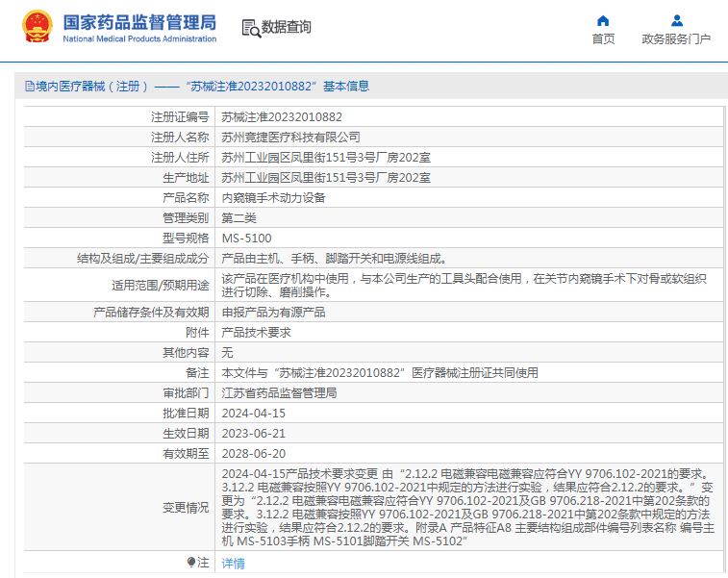
Task: Click effective date 2023-06-21
Action: (x=254, y=434)
